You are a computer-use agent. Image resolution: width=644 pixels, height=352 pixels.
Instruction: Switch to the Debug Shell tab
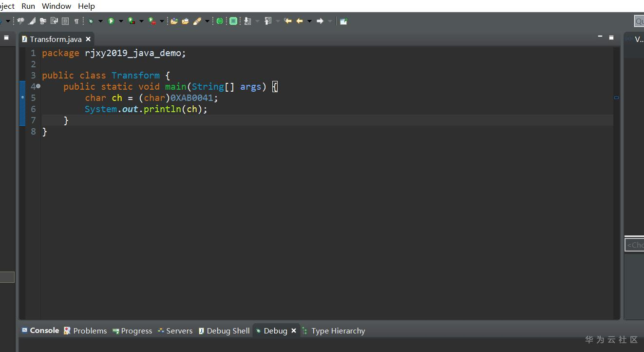click(224, 331)
